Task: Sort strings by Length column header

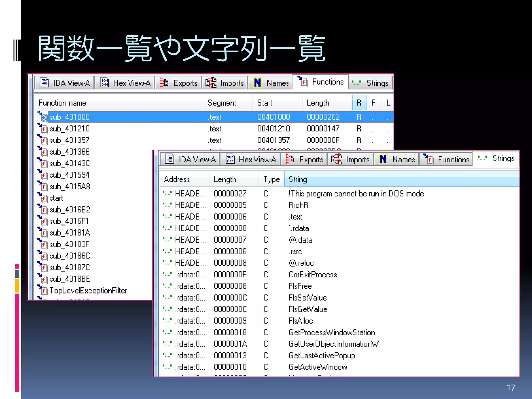Action: [234, 179]
